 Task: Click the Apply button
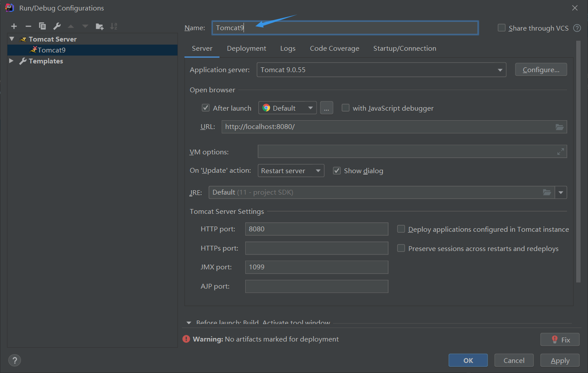coord(560,360)
